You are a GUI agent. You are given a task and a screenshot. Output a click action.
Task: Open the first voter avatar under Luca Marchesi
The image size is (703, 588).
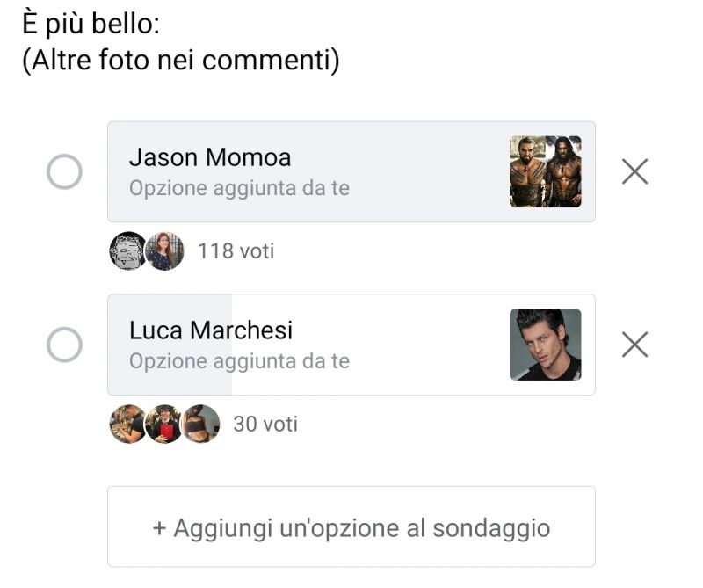click(x=127, y=425)
